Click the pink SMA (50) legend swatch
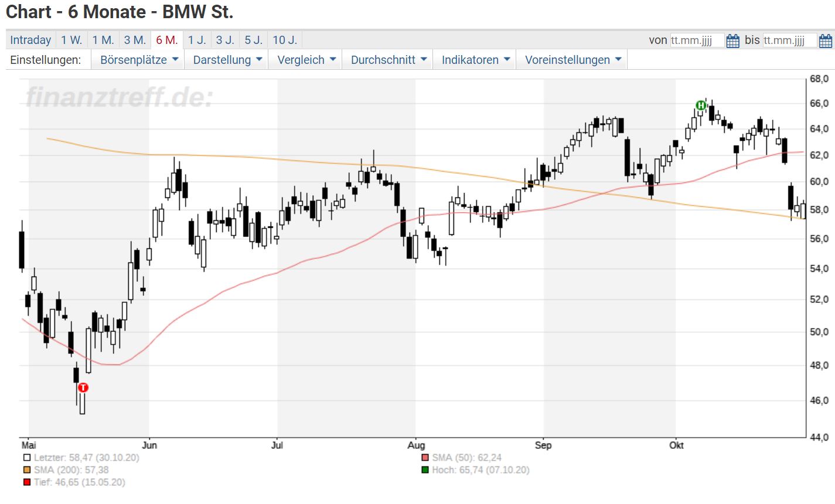Screen dimensions: 835x504 pos(425,458)
